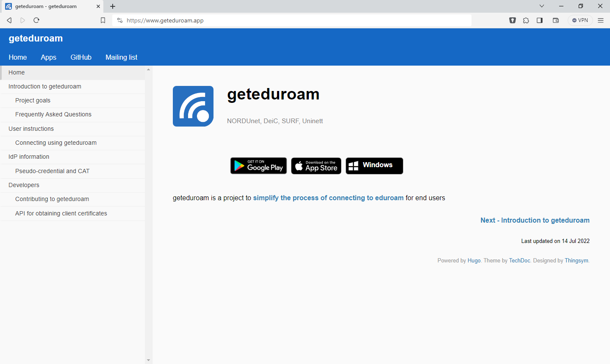Open the browser wallet icon
This screenshot has width=610, height=364.
(556, 20)
